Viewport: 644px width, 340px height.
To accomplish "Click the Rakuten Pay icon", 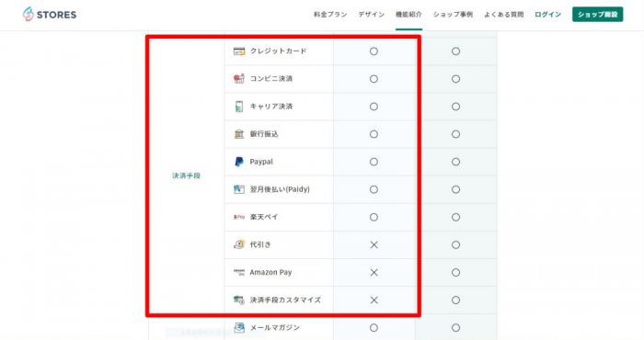I will [239, 217].
